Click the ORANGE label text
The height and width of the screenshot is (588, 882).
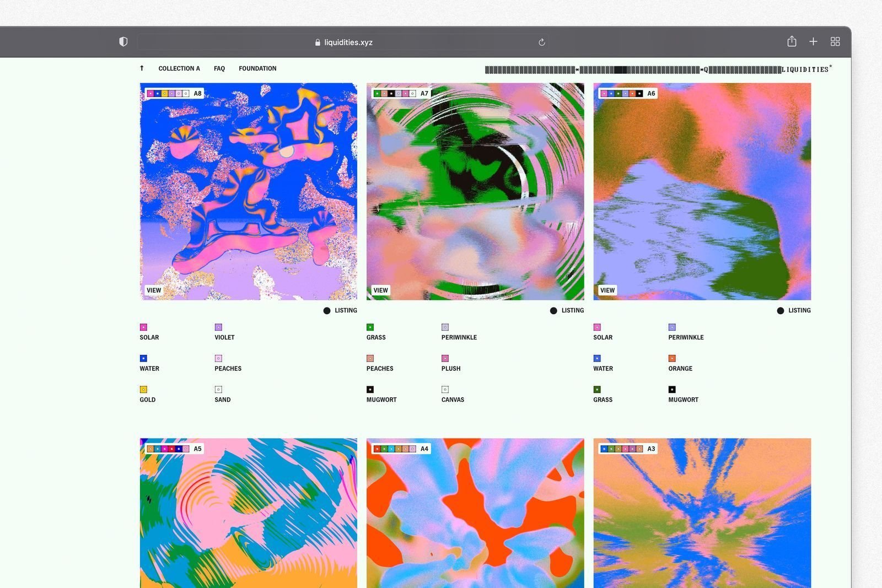[680, 369]
